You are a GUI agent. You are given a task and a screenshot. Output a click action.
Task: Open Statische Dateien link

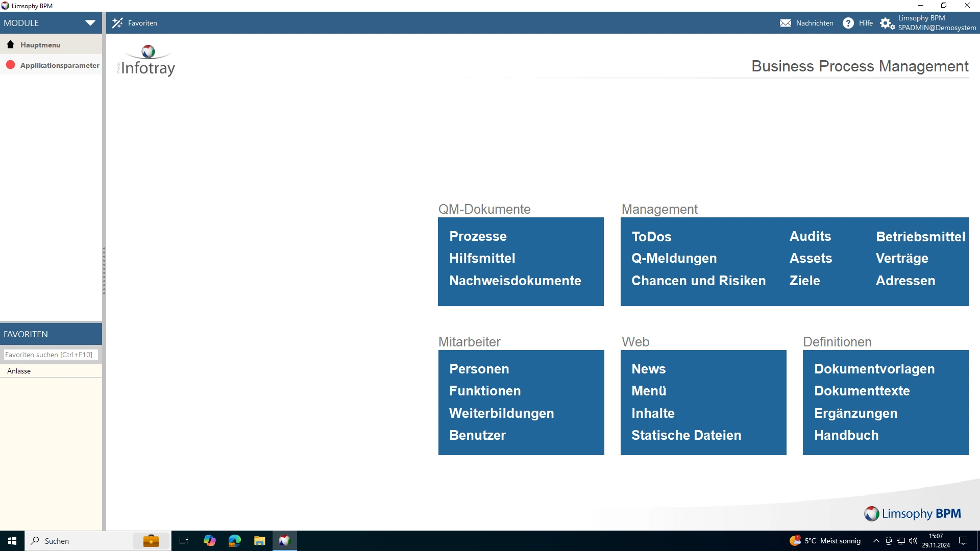tap(686, 435)
